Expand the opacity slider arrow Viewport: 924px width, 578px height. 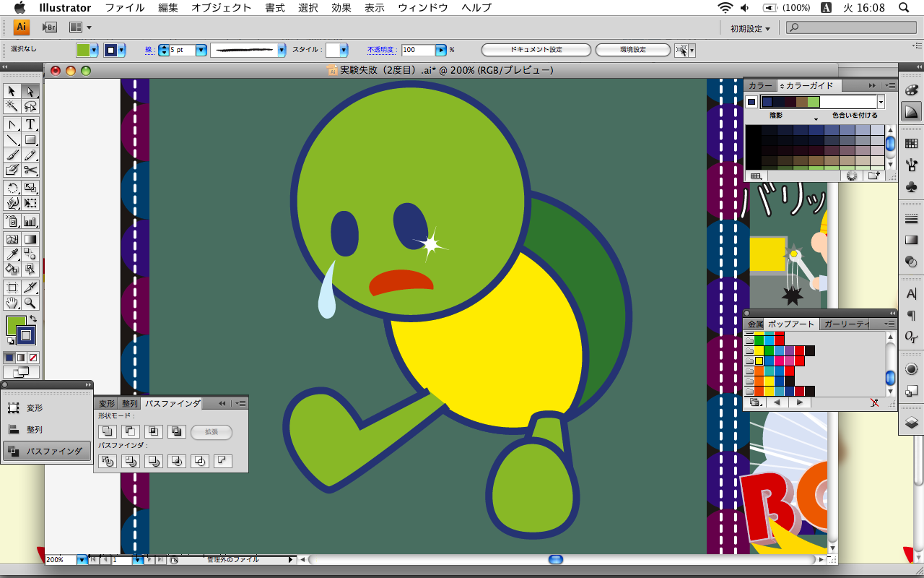440,50
